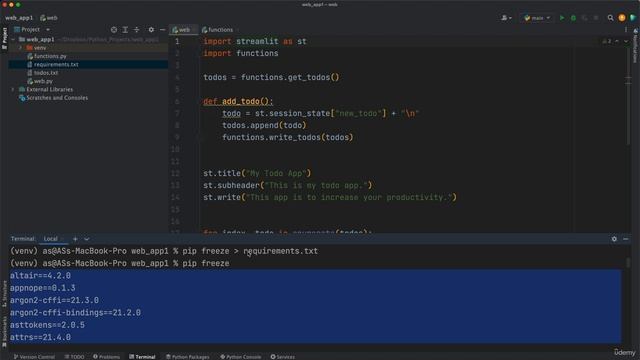640x360 pixels.
Task: Click the st.title code line
Action: point(257,173)
